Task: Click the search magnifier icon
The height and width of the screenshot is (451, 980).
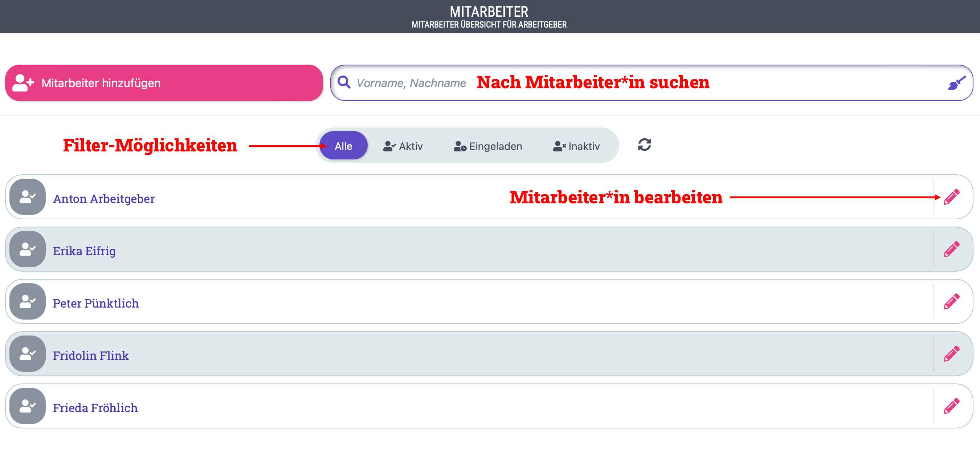Action: point(344,82)
